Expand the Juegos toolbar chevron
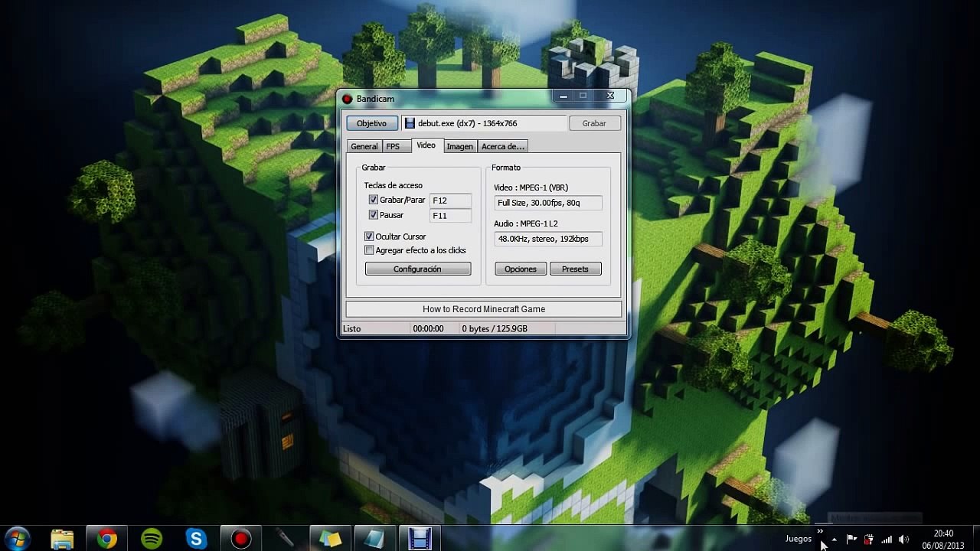The image size is (980, 551). point(820,531)
